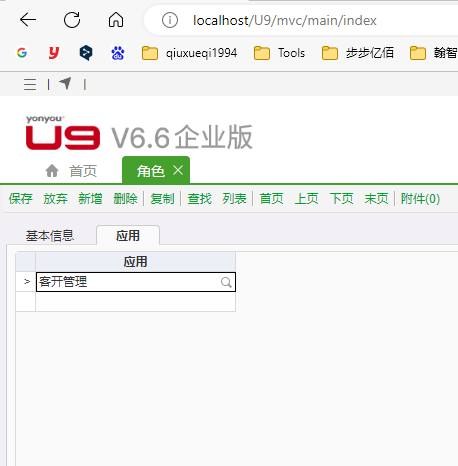Click the toolbar 首页 first-page button
Image resolution: width=458 pixels, height=466 pixels.
[271, 199]
